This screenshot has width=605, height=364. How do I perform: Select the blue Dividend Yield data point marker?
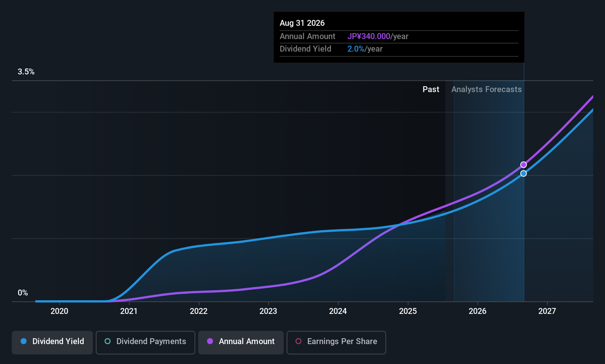pyautogui.click(x=524, y=174)
